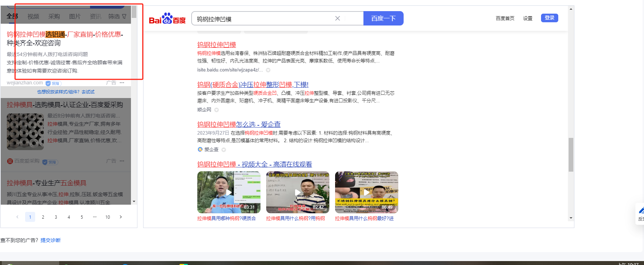Open 钨钢拉伸凹模 - 视频大全 - 高清在线观看 result
The width and height of the screenshot is (644, 265).
pos(255,164)
